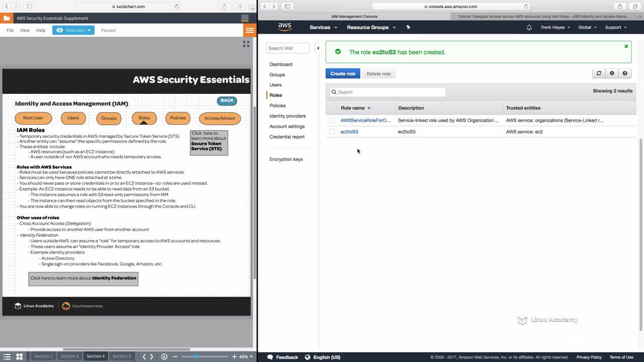Viewport: 644px width, 362px height.
Task: Open the Lucidchart orange folder icon
Action: 6,18
